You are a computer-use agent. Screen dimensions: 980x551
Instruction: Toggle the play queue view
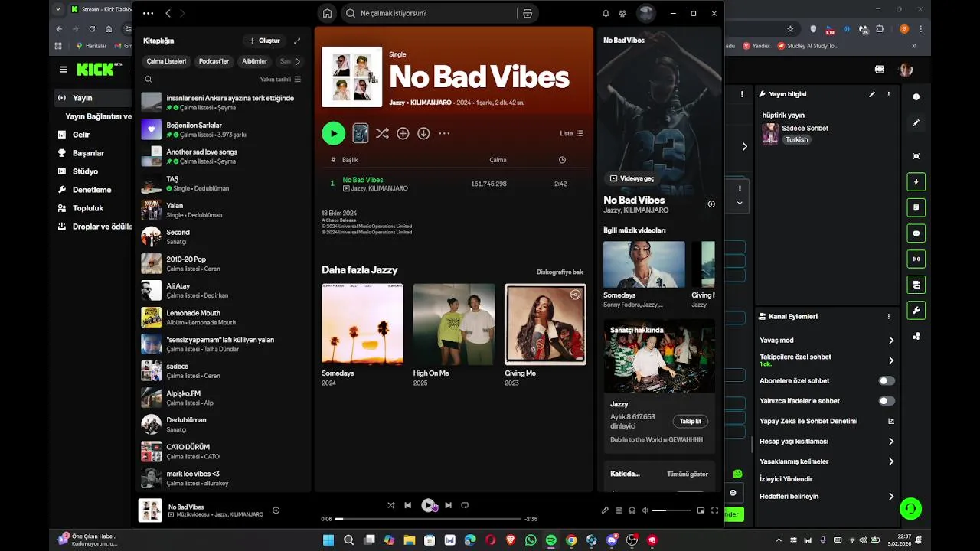point(619,510)
